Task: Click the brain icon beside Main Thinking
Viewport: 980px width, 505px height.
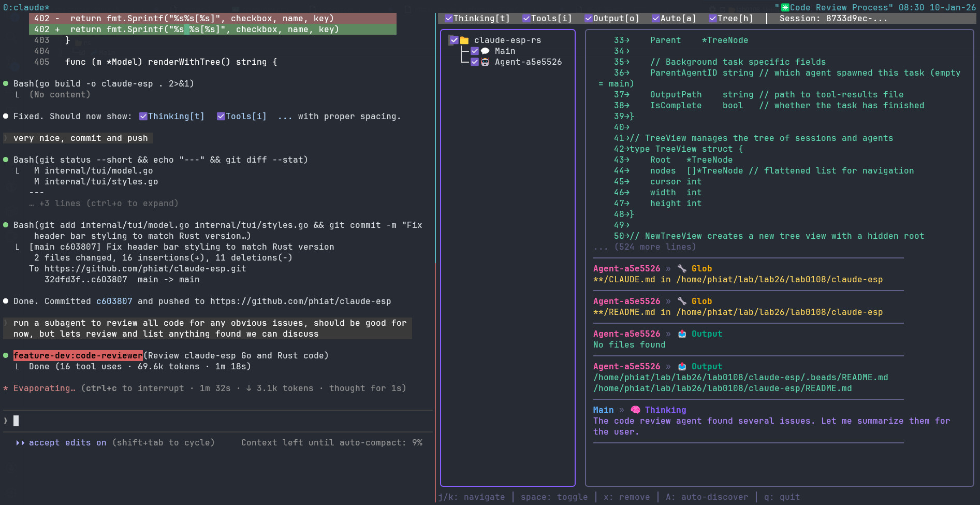Action: tap(635, 410)
